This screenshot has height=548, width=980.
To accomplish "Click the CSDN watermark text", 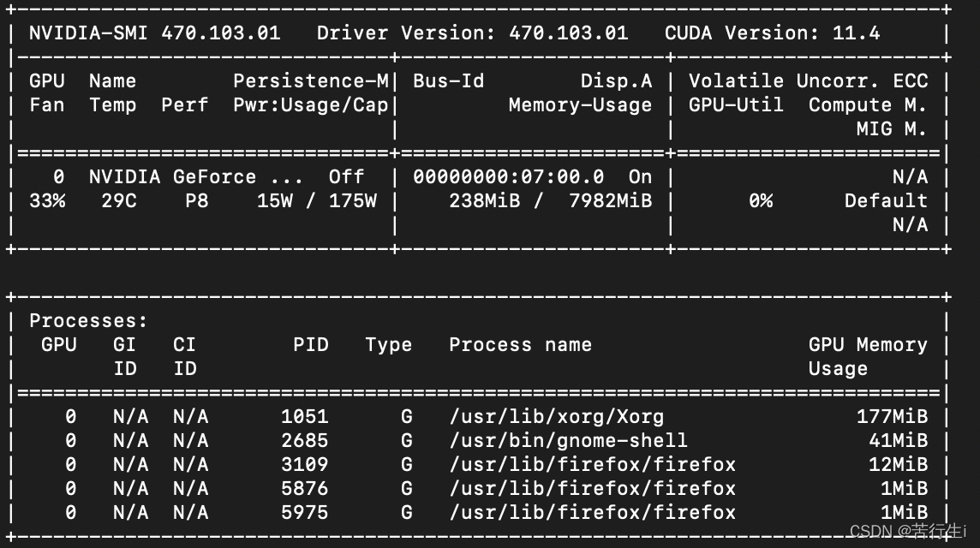I will [x=907, y=531].
